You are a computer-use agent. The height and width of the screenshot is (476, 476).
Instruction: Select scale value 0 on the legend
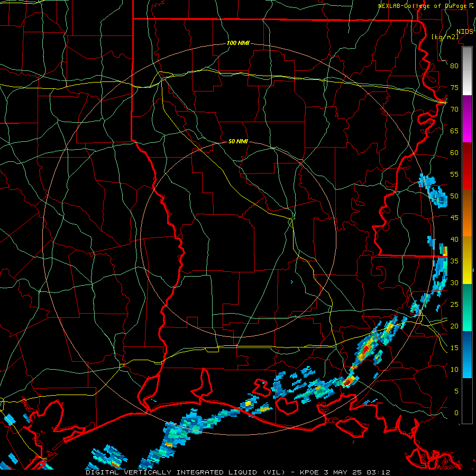[456, 413]
